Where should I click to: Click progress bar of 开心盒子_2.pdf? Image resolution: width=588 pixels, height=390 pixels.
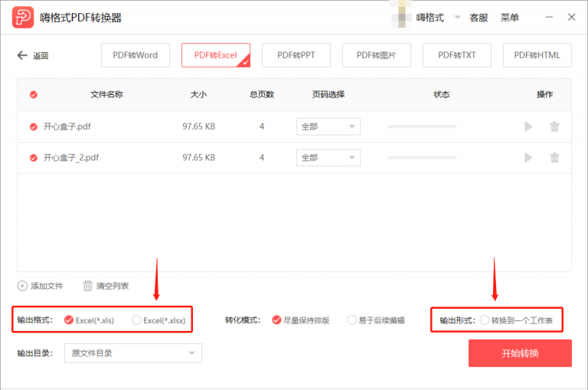click(x=422, y=158)
